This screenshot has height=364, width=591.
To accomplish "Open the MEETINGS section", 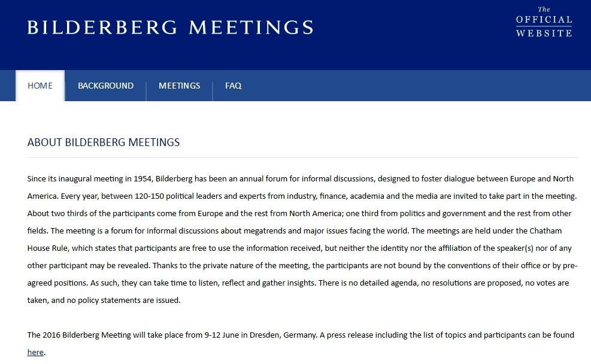I will (179, 86).
